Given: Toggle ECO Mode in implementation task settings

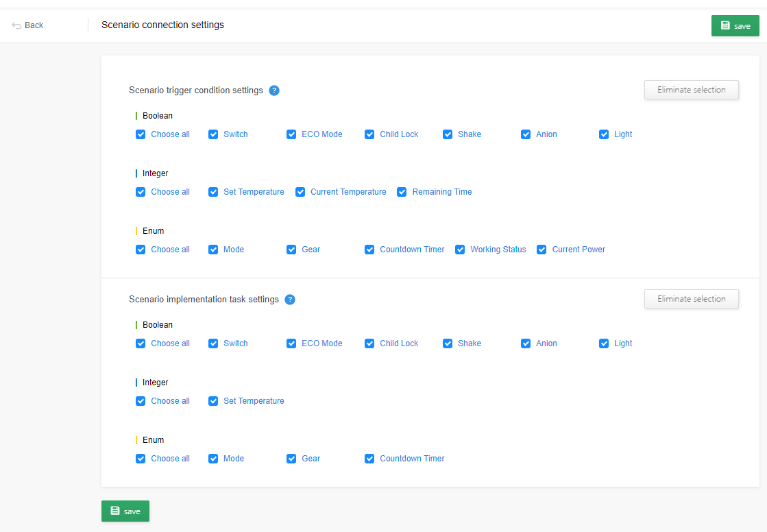Looking at the screenshot, I should tap(291, 343).
